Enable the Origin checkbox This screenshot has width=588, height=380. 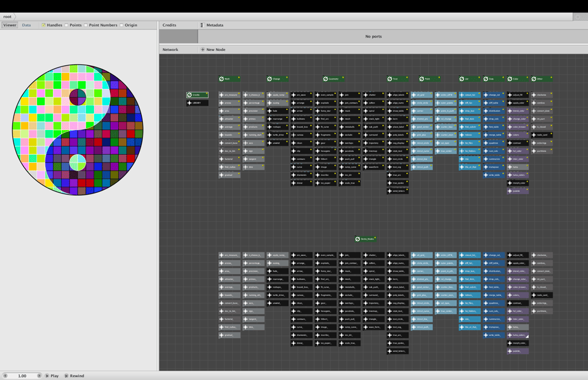point(122,25)
